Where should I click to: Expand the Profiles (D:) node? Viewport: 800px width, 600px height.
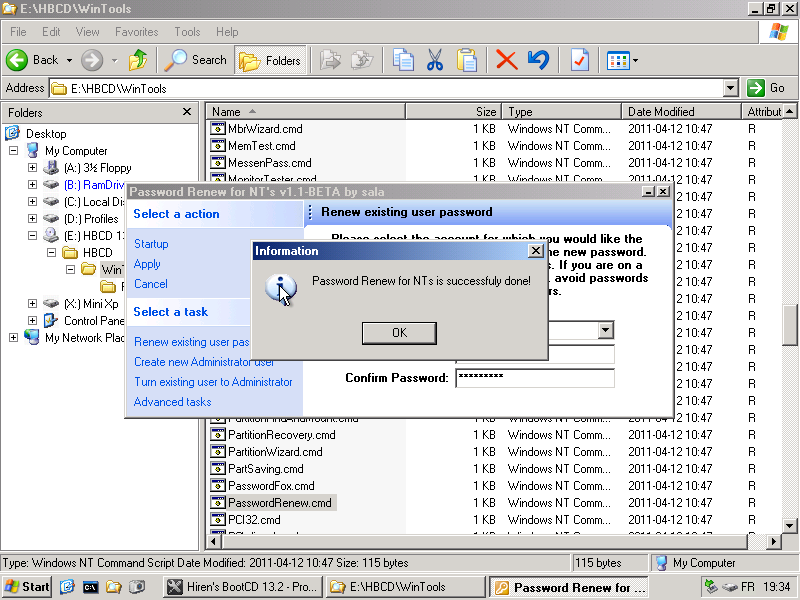[32, 218]
